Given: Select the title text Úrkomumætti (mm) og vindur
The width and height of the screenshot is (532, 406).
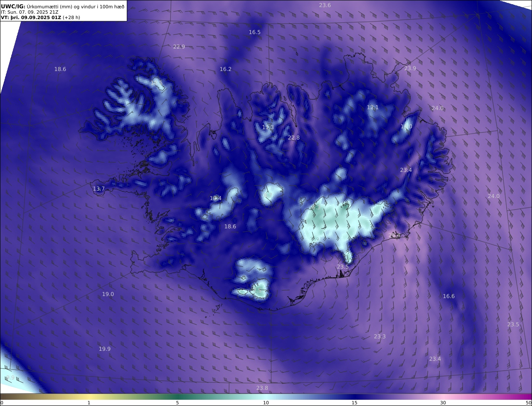Looking at the screenshot, I should point(62,7).
